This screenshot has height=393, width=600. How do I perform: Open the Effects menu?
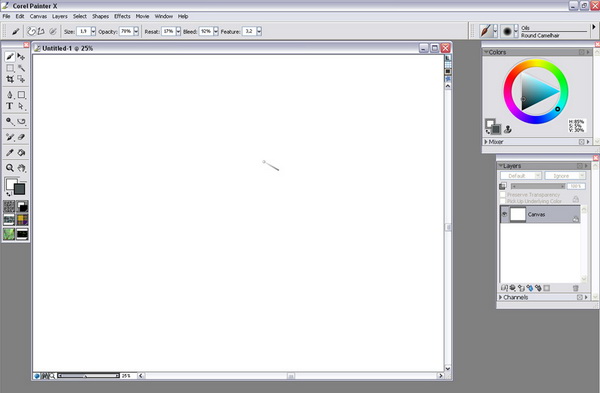pos(122,16)
